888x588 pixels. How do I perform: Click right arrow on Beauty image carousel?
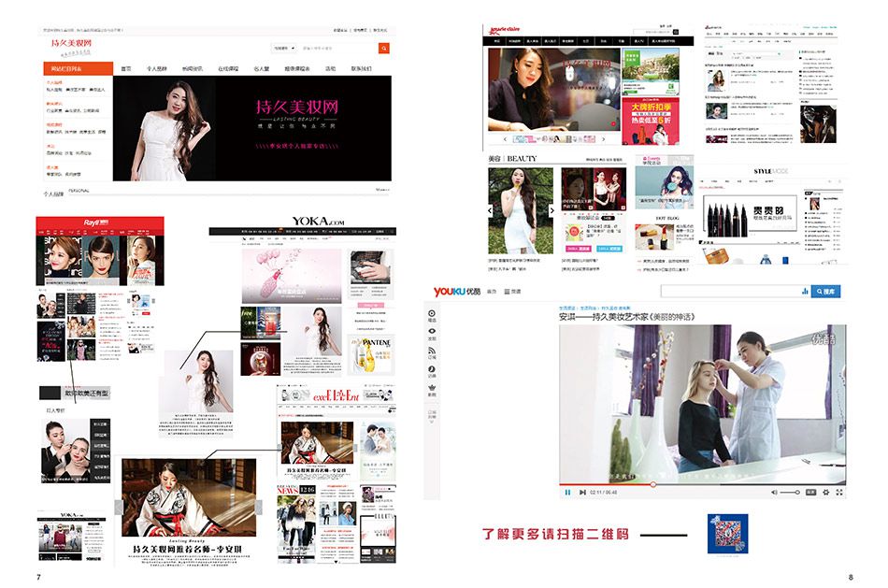pos(551,210)
